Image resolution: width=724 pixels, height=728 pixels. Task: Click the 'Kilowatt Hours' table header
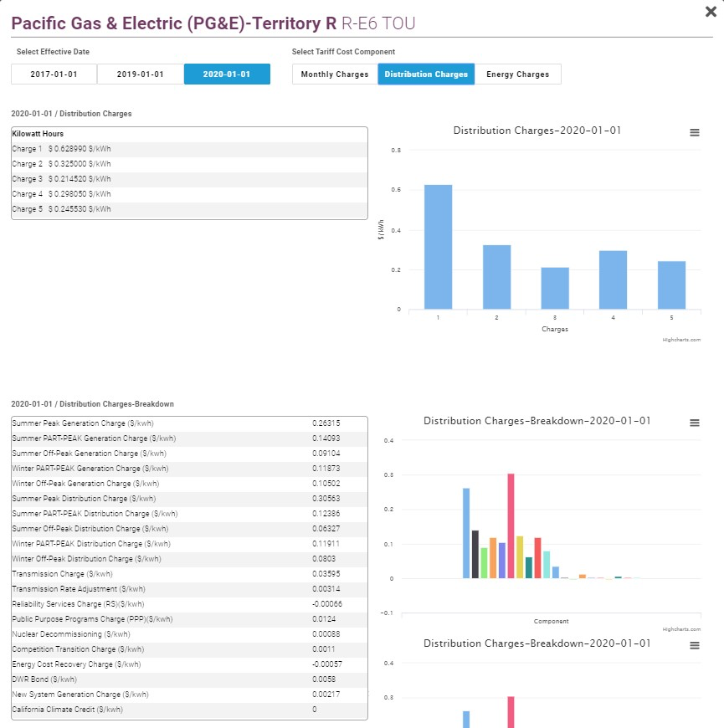point(38,134)
